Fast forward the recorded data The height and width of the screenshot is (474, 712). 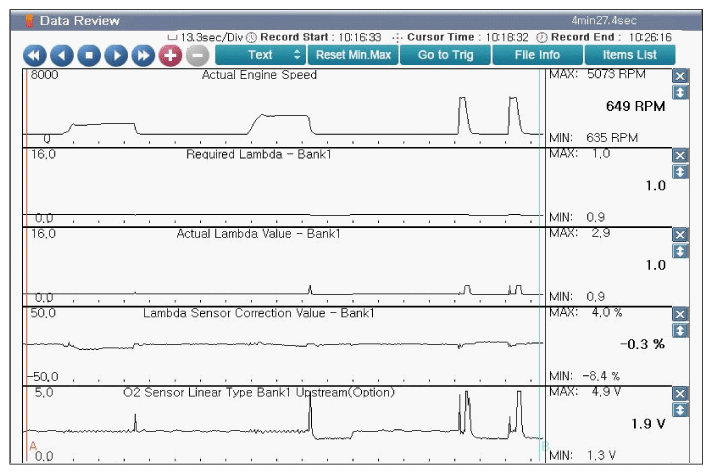click(143, 55)
